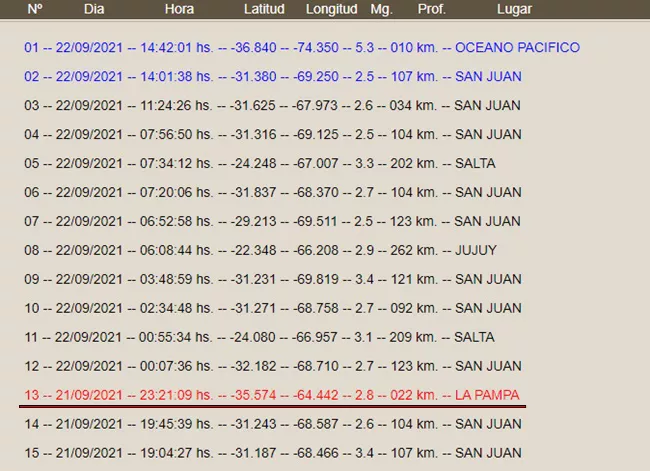Click entry 10 at 02:34:48 hs.

[272, 308]
